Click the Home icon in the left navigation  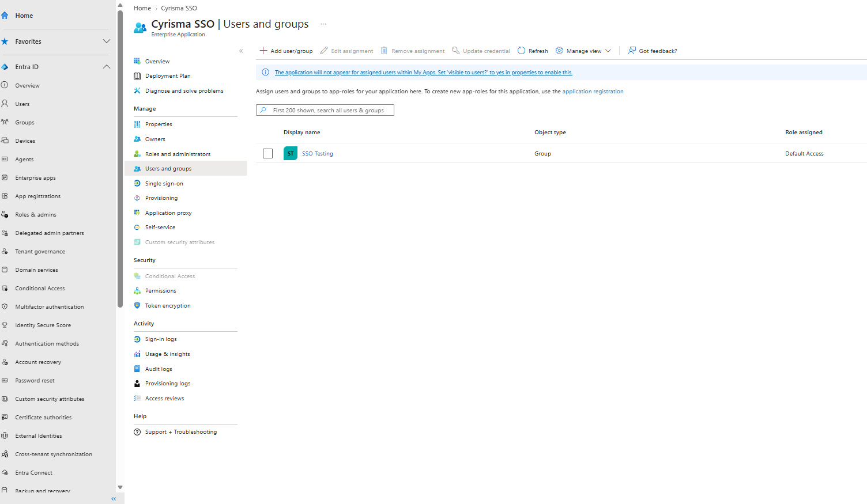click(5, 16)
